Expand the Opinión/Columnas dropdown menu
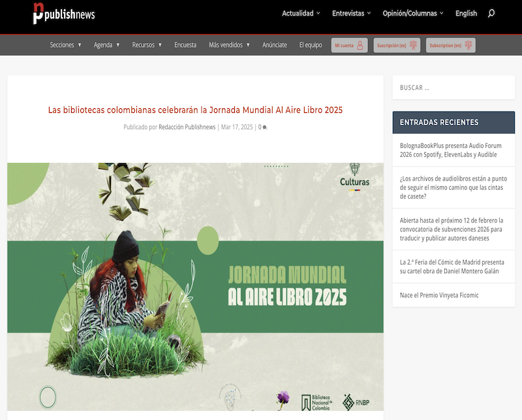The image size is (522, 420). 413,13
